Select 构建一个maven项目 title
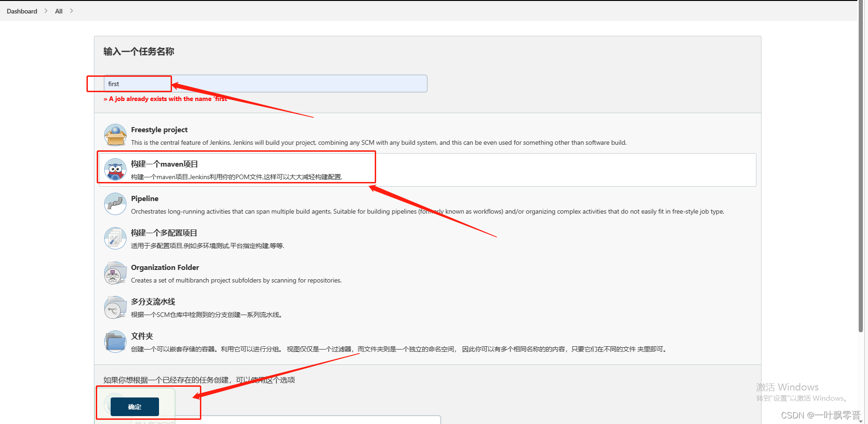This screenshot has height=424, width=868. tap(165, 164)
